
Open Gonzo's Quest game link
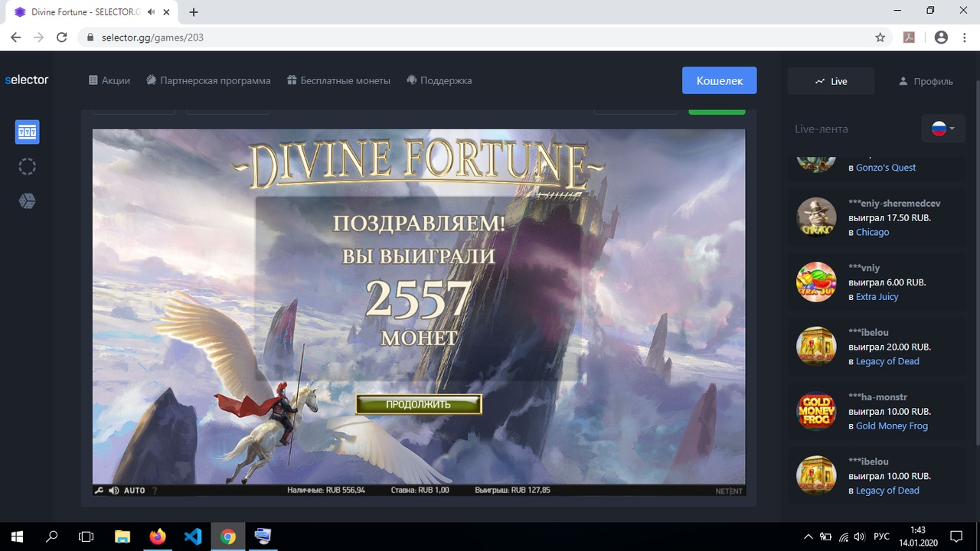pos(886,168)
